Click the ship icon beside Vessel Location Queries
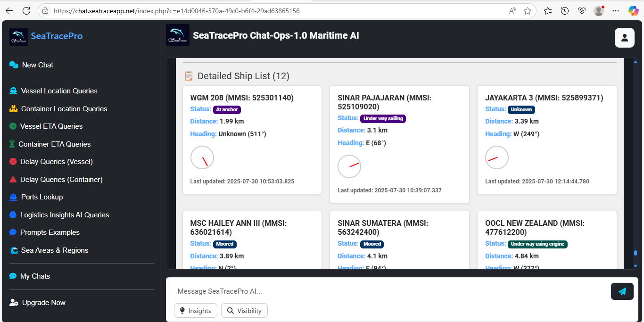644x322 pixels. [13, 91]
